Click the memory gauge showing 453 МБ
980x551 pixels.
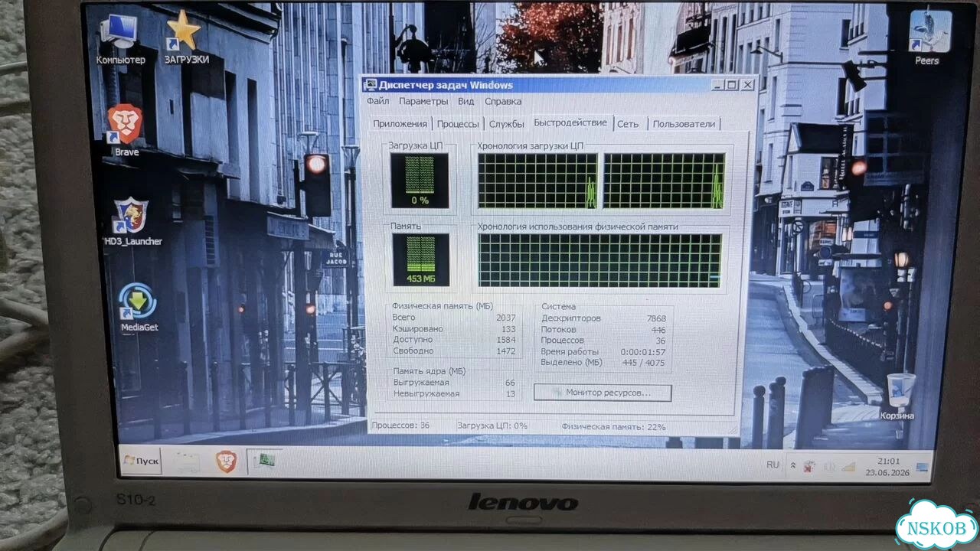pyautogui.click(x=420, y=259)
